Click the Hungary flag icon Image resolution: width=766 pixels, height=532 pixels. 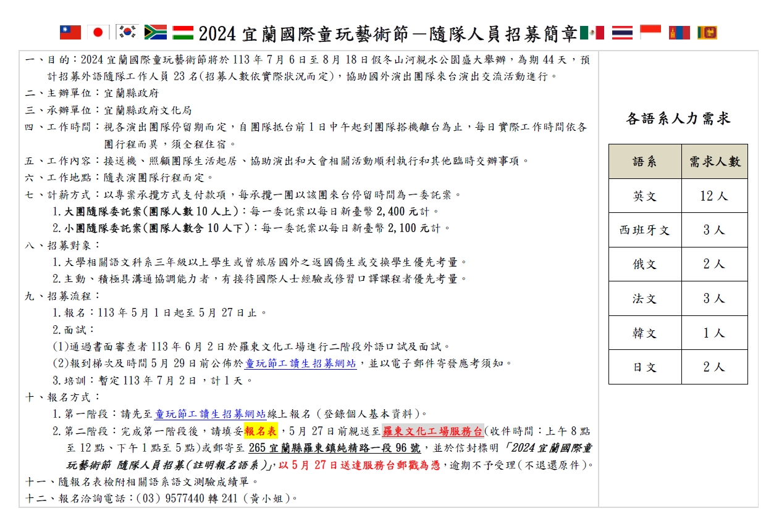pos(183,32)
